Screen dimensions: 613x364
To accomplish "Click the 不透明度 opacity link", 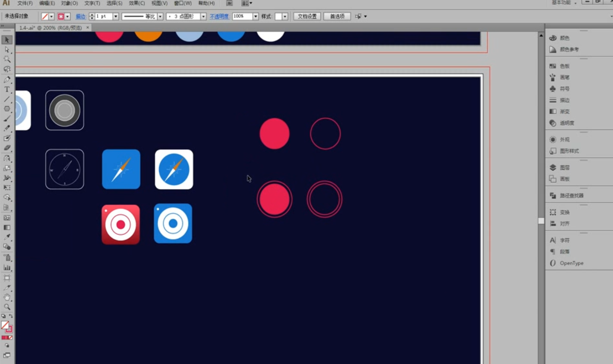I will (219, 17).
